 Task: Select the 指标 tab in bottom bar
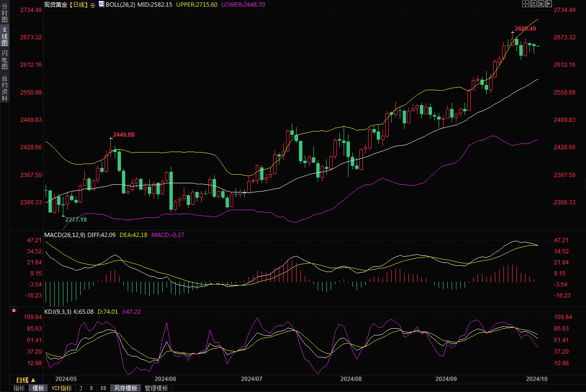click(x=19, y=388)
